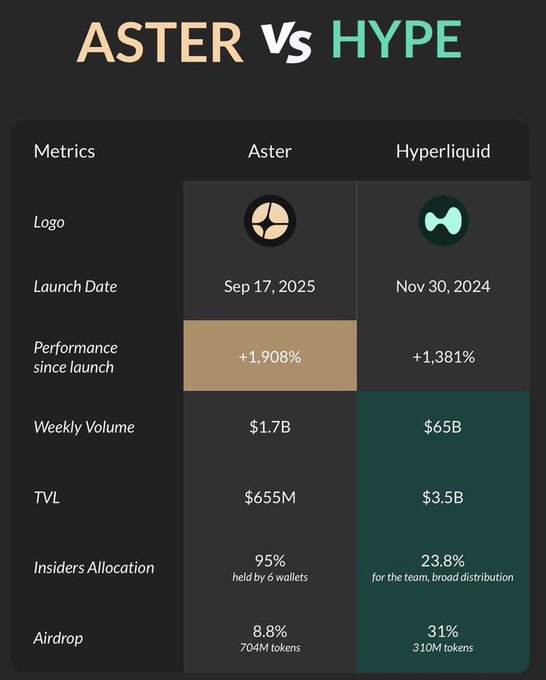Image resolution: width=546 pixels, height=680 pixels.
Task: Select the Nov 30, 2024 launch date
Action: click(x=443, y=287)
